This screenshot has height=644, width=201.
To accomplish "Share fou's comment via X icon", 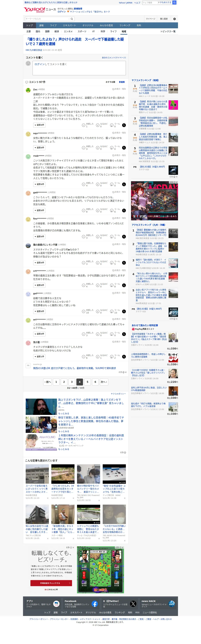I will 124,236.
